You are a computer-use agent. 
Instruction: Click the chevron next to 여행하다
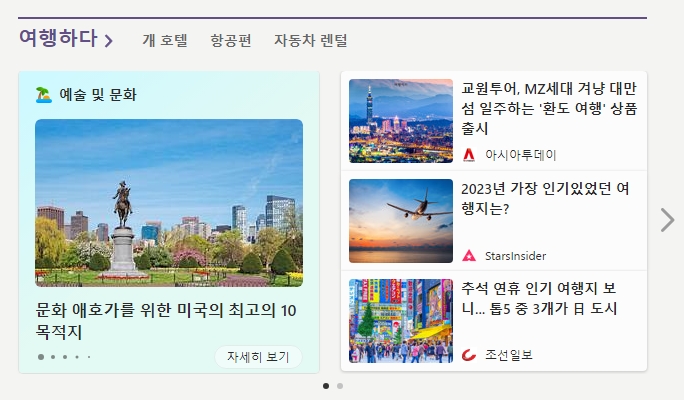[109, 41]
